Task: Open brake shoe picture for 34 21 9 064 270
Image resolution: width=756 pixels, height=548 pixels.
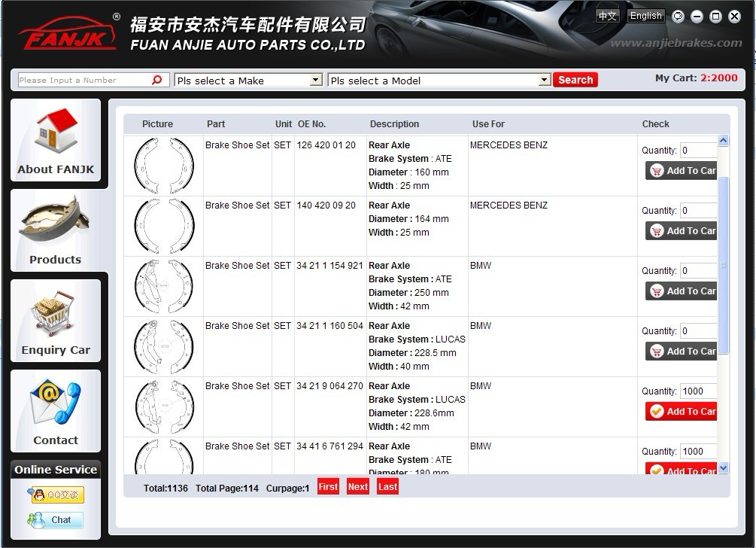Action: (164, 406)
